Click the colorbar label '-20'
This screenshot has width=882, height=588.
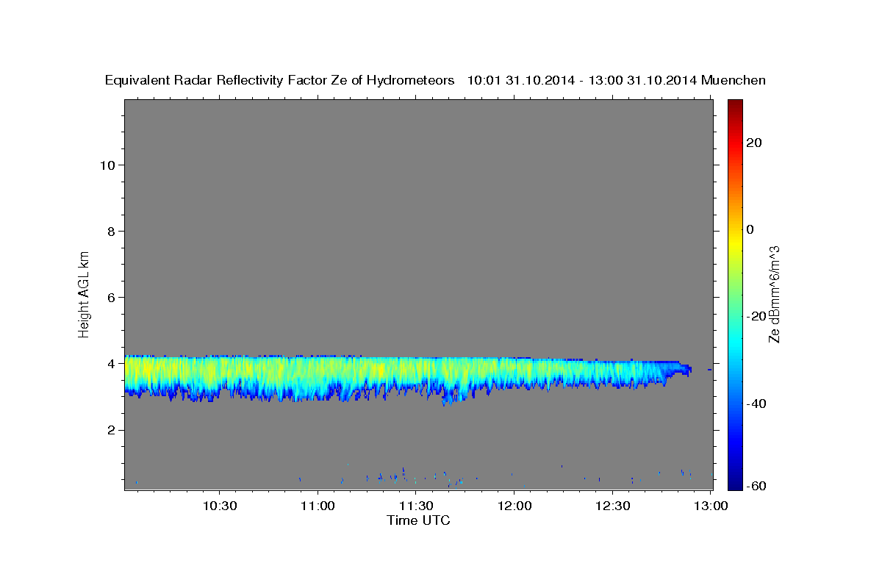(757, 316)
